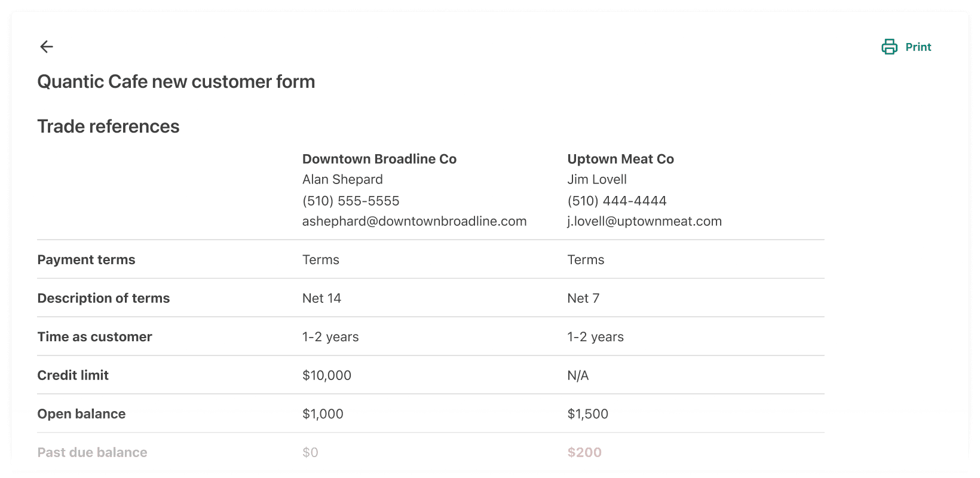Click the red $200 past due amount
This screenshot has height=478, width=980.
coord(584,452)
